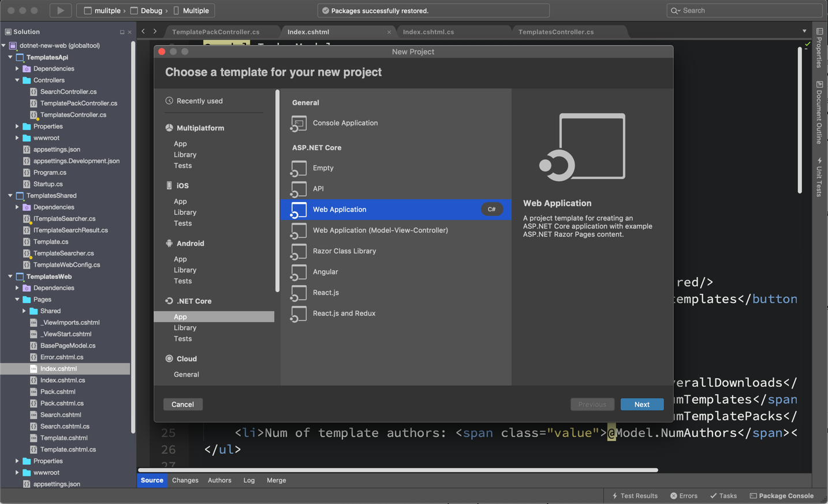Viewport: 828px width, 504px height.
Task: Open the Properties side panel icon
Action: (819, 31)
